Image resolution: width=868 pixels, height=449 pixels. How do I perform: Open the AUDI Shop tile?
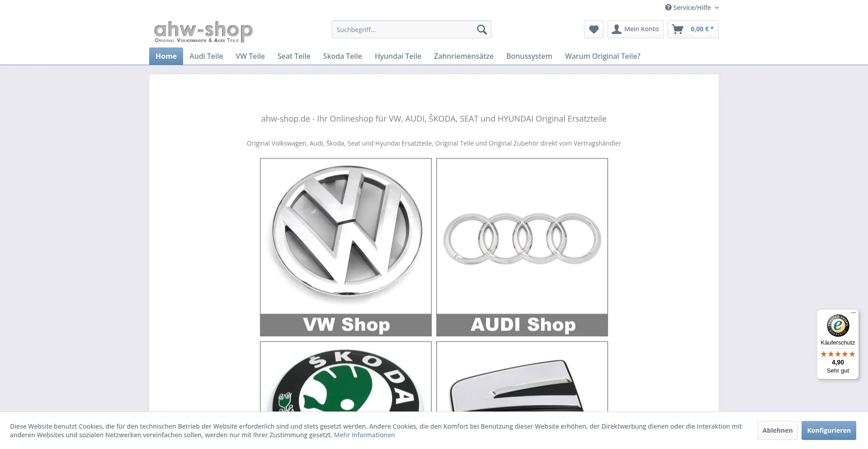coord(522,247)
